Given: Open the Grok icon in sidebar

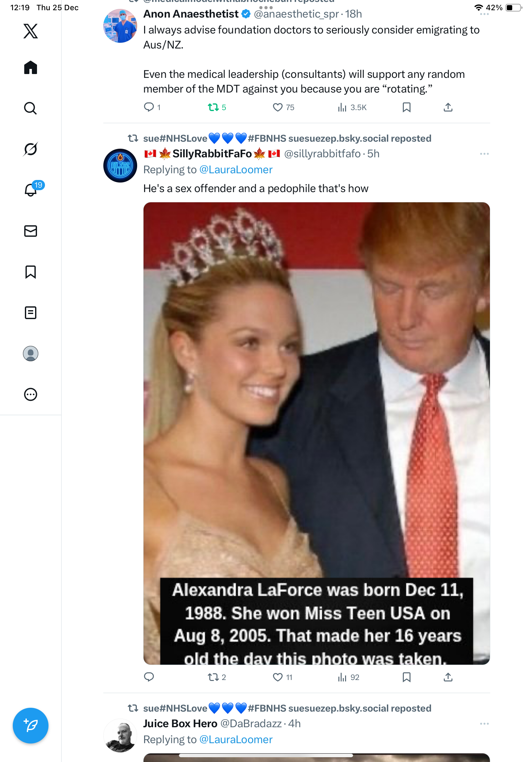Looking at the screenshot, I should (31, 149).
